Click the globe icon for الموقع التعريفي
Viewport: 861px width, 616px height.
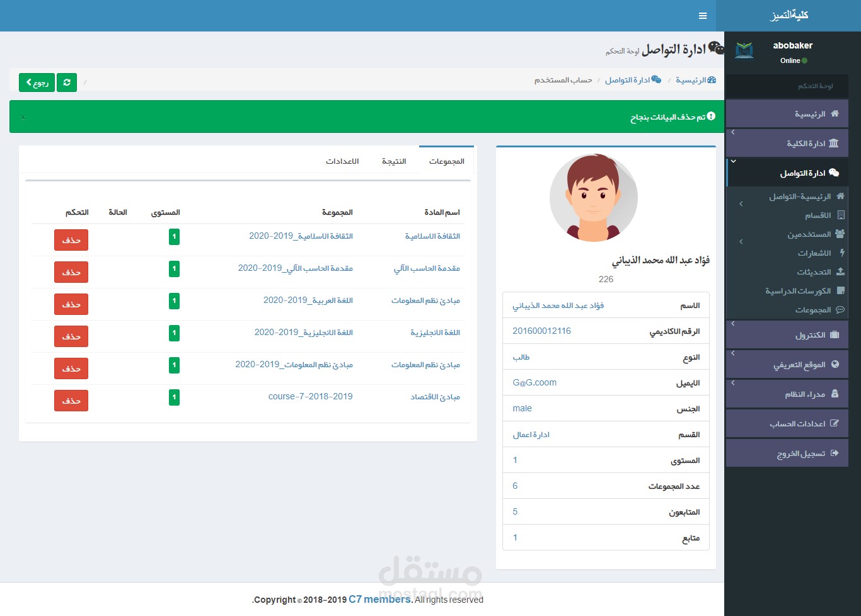[835, 364]
